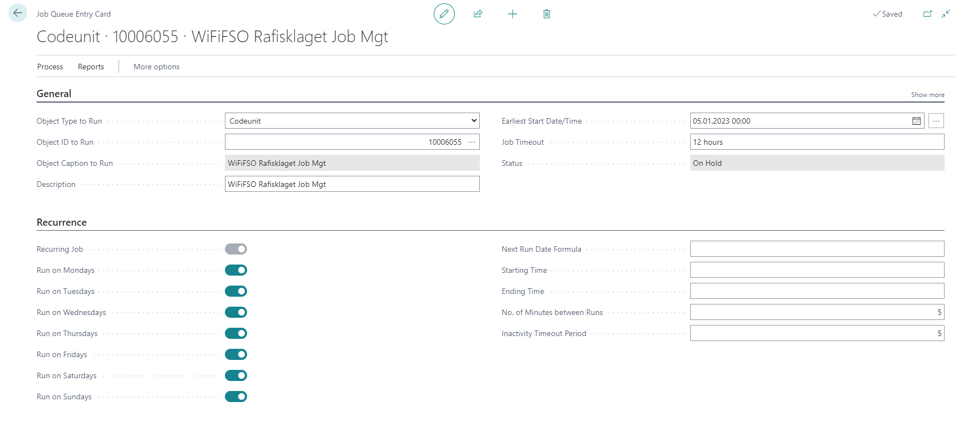Click the trash delete icon
The image size is (980, 432).
coord(547,14)
